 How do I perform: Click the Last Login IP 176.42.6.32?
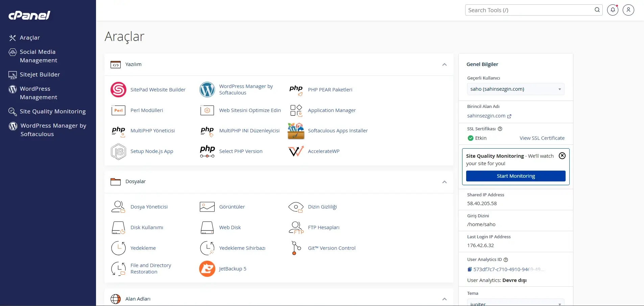[x=480, y=245]
